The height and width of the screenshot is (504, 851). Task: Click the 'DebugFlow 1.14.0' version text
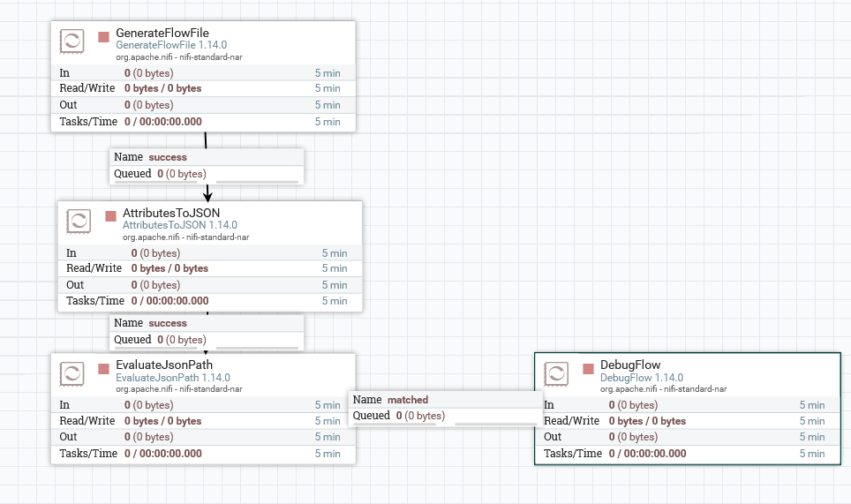click(642, 378)
